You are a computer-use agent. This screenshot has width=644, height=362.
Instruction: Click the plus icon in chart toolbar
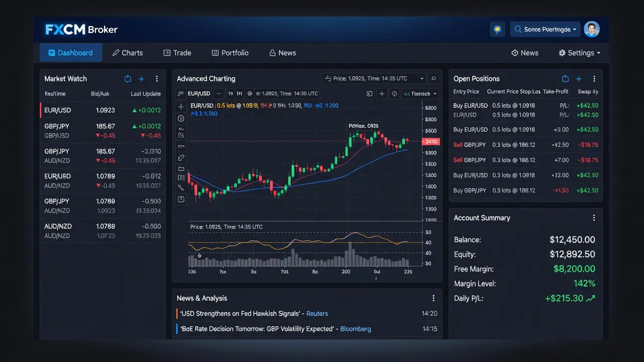[x=382, y=94]
